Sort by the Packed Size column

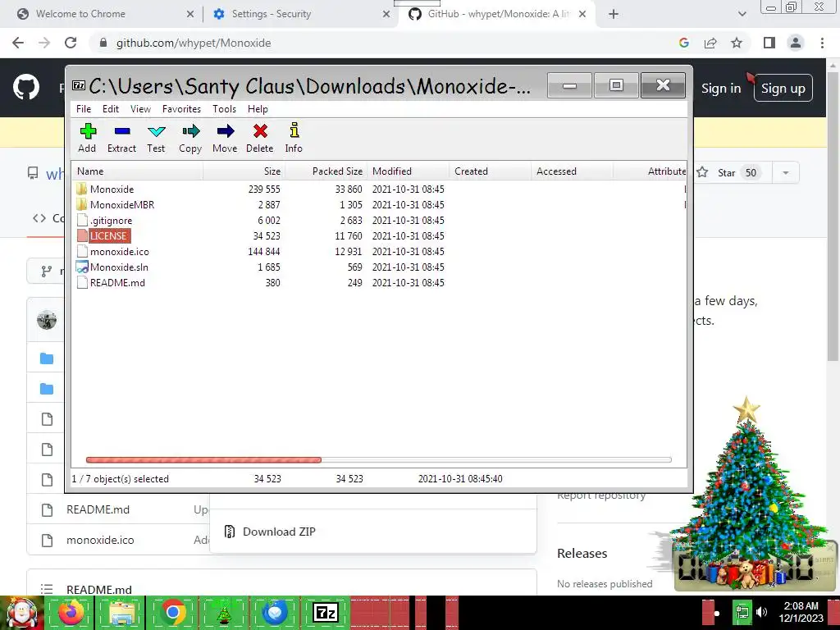tap(326, 171)
